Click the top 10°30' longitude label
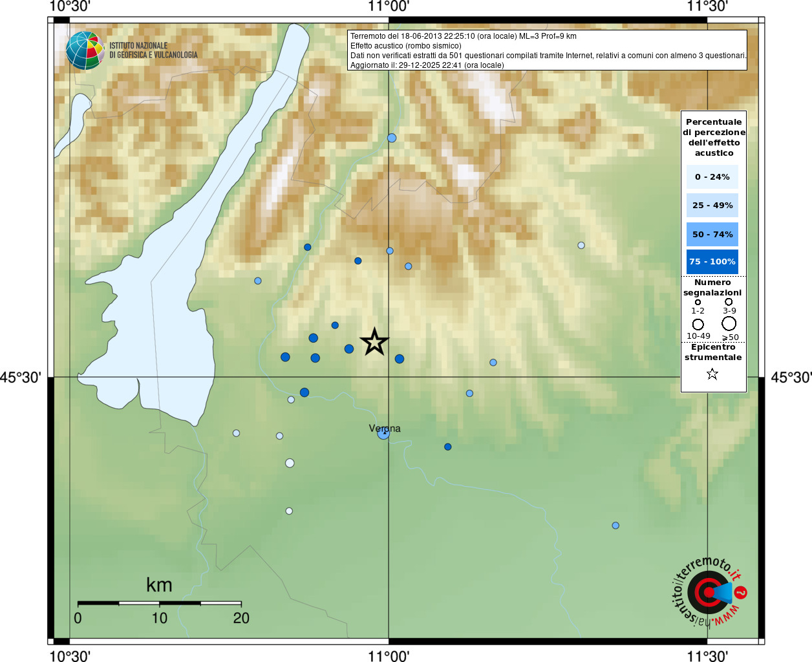812x662 pixels. [70, 6]
